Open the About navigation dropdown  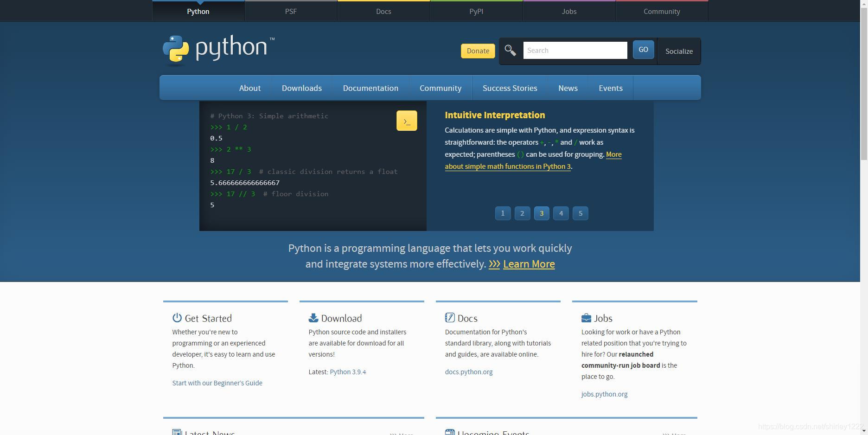tap(250, 88)
